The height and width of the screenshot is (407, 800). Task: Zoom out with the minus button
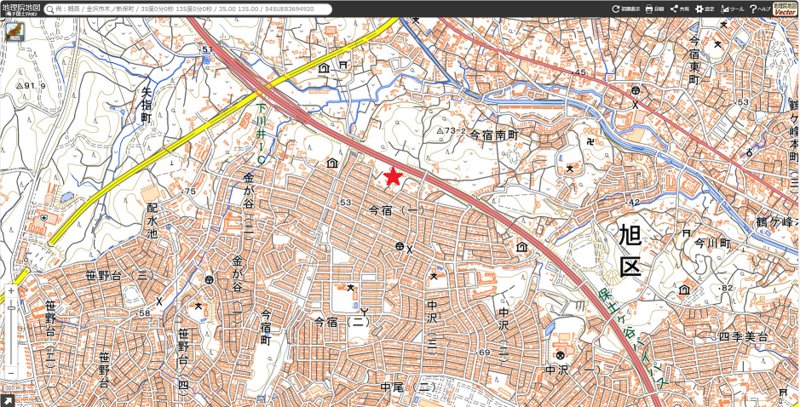pos(11,373)
